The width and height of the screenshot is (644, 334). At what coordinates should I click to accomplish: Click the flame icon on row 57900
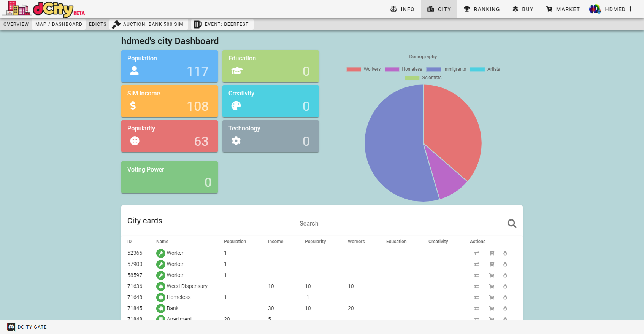(x=505, y=264)
